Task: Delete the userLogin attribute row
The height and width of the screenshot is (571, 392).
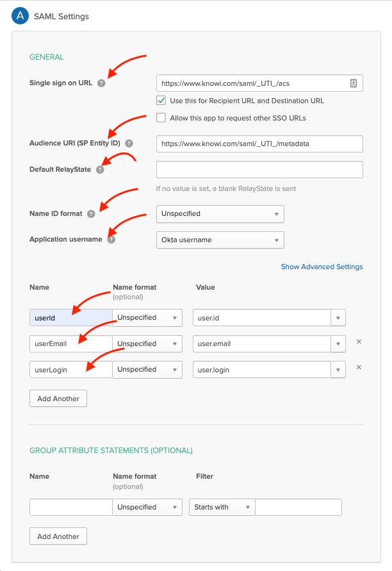Action: point(359,368)
